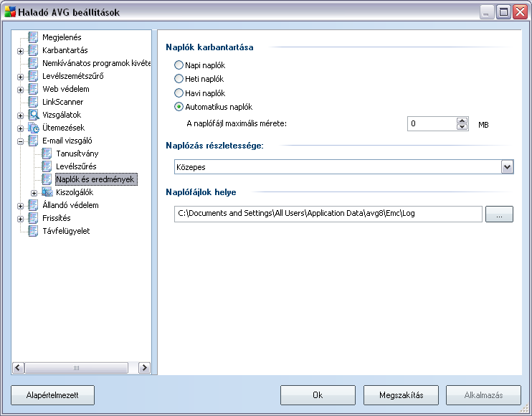This screenshot has width=532, height=416.
Task: Click the AVG logo in title bar
Action: tap(10, 12)
